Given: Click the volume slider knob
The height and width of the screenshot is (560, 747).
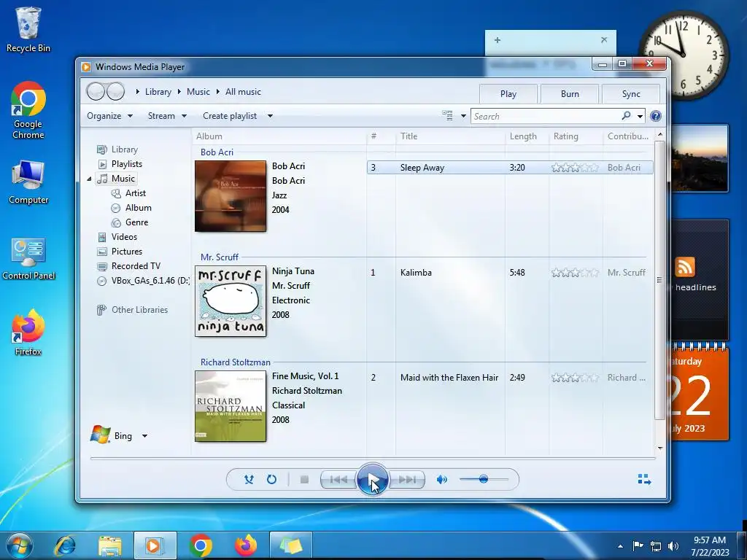Looking at the screenshot, I should point(484,479).
